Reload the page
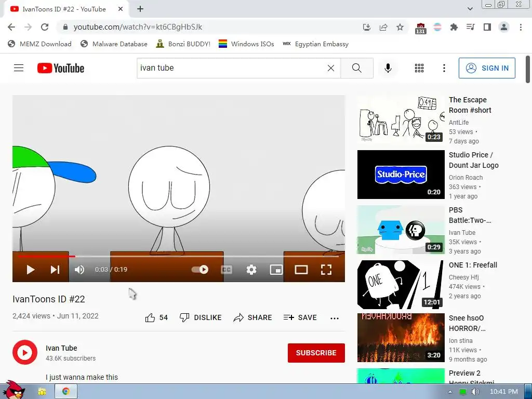The height and width of the screenshot is (399, 532). pyautogui.click(x=45, y=27)
